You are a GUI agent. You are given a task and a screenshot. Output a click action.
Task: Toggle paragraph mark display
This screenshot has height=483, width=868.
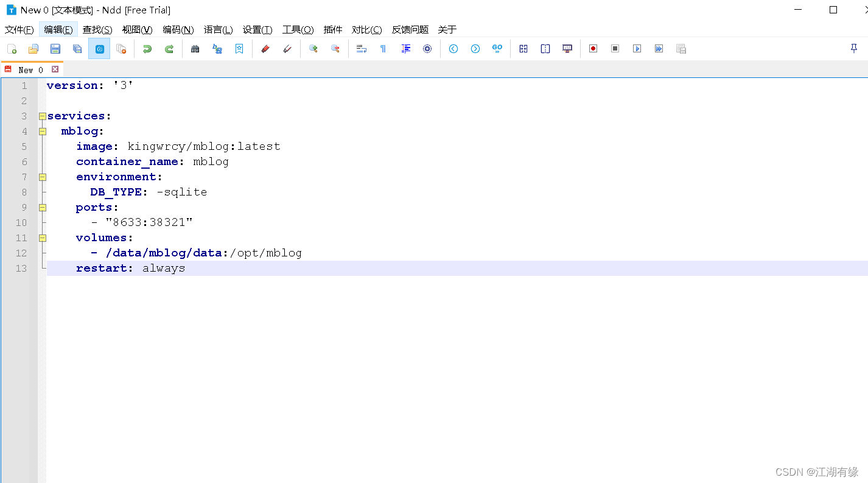(383, 49)
